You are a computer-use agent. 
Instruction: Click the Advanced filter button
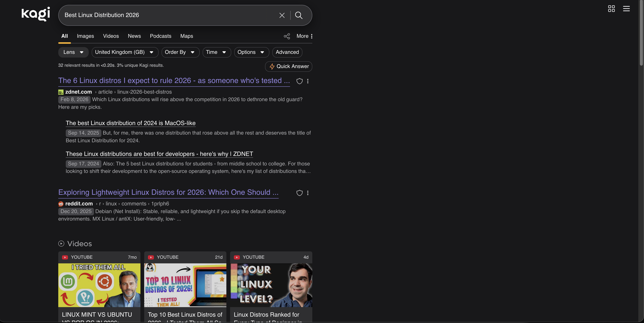click(287, 52)
